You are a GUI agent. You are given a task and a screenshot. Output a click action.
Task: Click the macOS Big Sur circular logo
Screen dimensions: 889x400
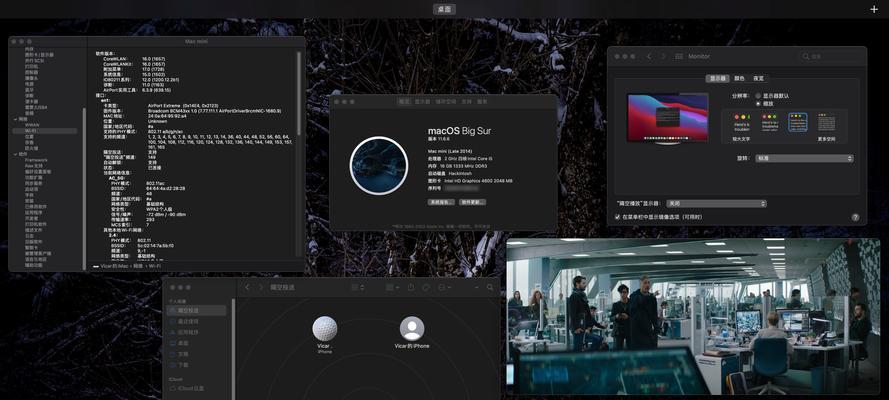(x=379, y=166)
